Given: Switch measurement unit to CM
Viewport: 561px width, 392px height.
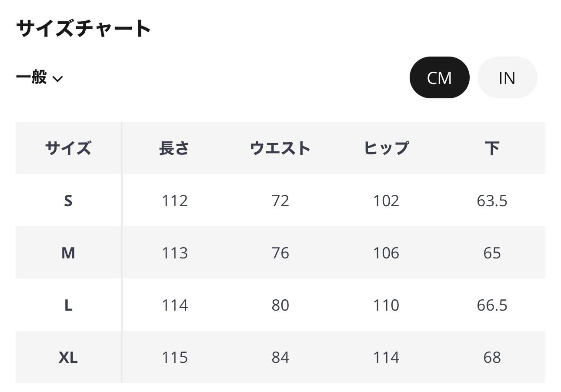Looking at the screenshot, I should 439,77.
